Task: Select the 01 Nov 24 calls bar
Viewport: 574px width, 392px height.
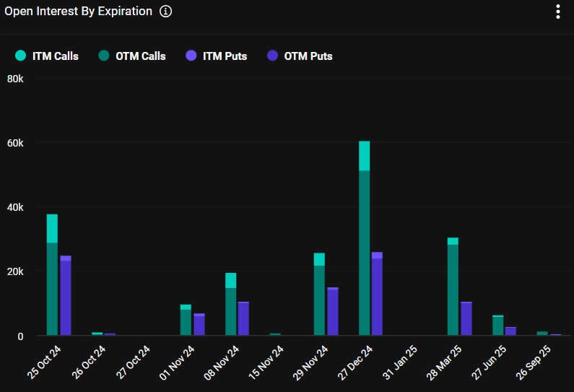Action: [x=186, y=320]
